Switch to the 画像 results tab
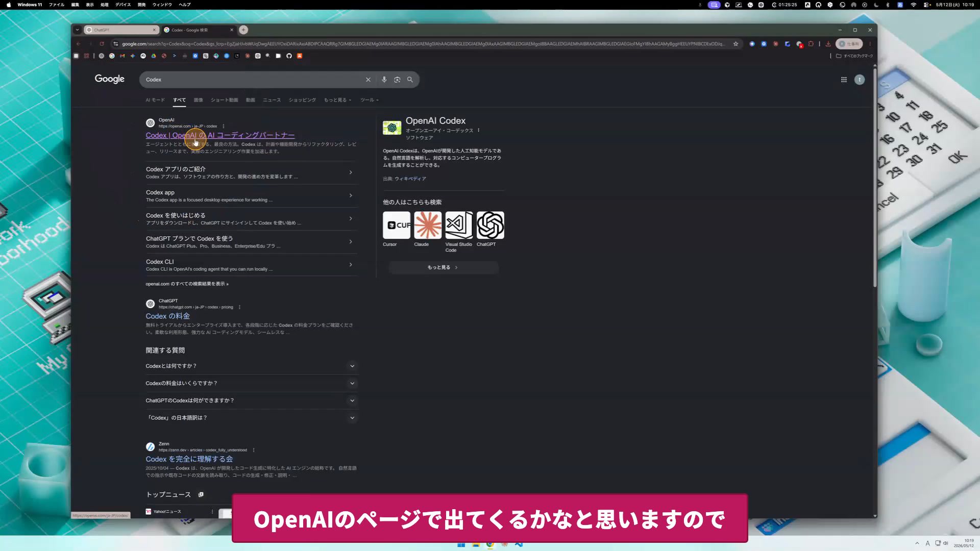 (198, 100)
